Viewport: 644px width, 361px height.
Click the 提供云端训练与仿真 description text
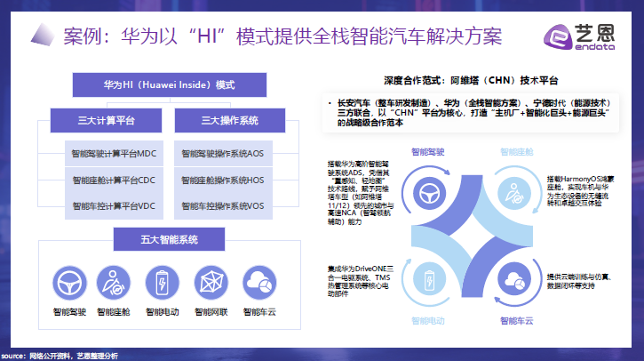point(579,281)
